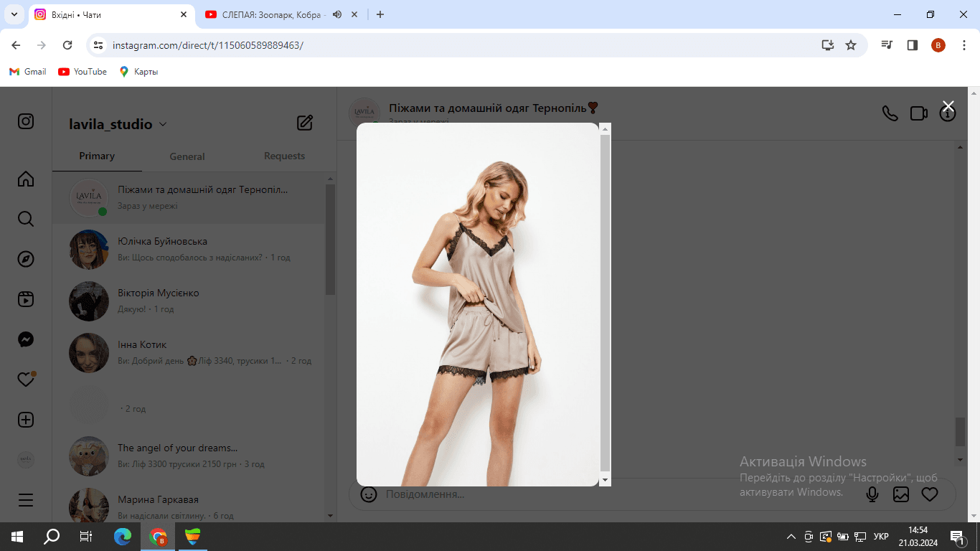
Task: Open media controls in Chrome toolbar
Action: (x=887, y=45)
